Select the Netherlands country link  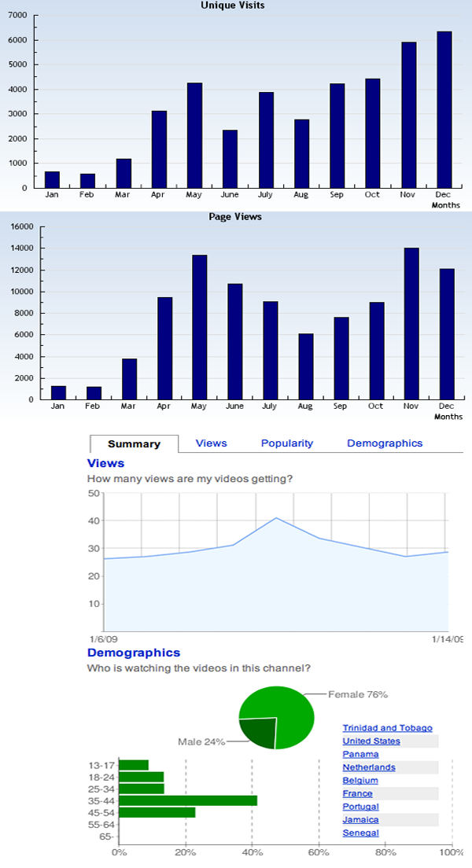coord(369,767)
